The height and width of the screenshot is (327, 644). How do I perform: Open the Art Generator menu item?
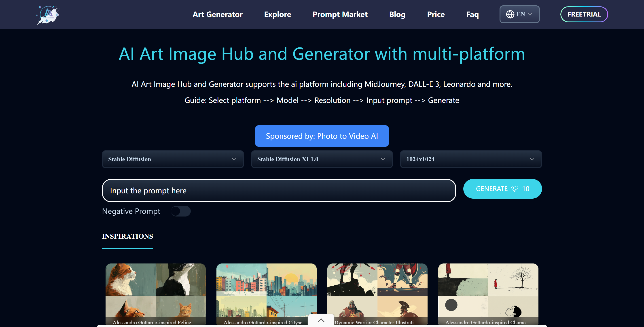coord(217,14)
